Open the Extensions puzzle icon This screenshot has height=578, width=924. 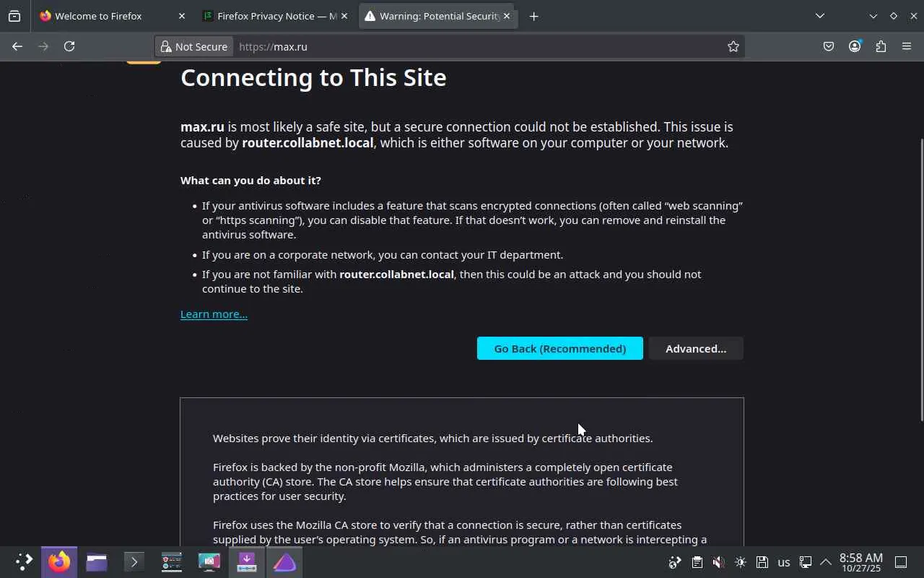point(881,46)
